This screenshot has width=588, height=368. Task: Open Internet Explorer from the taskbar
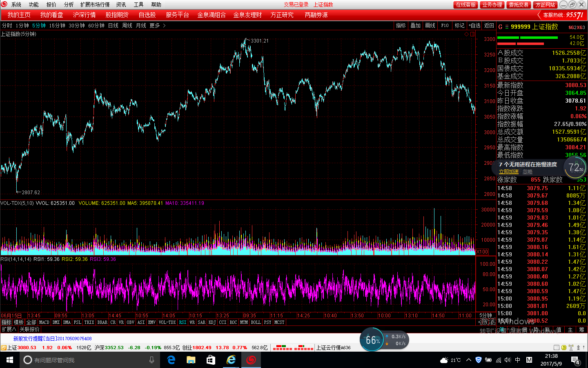[231, 360]
